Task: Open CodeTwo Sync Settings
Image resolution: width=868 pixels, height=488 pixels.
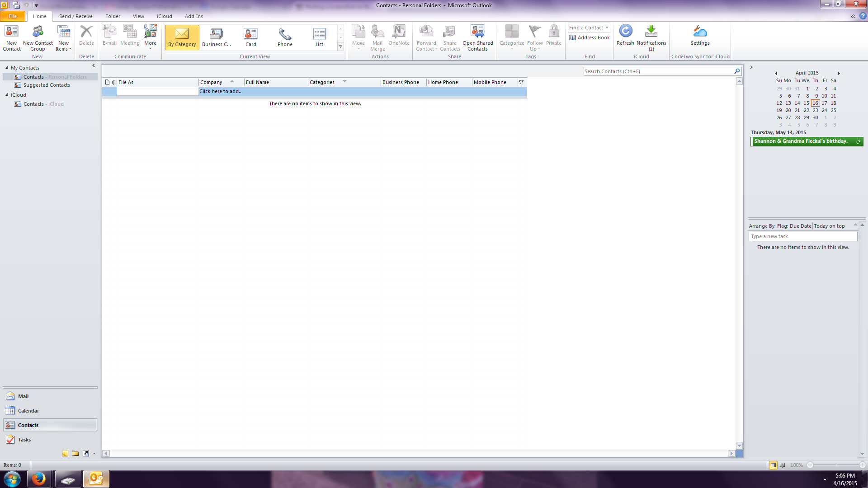Action: coord(700,36)
